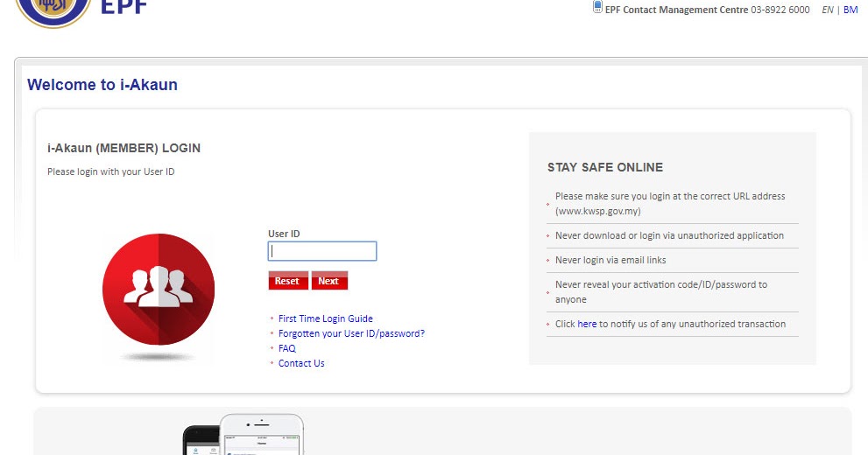The height and width of the screenshot is (455, 868).
Task: Open the First Time Login Guide link
Action: click(326, 318)
